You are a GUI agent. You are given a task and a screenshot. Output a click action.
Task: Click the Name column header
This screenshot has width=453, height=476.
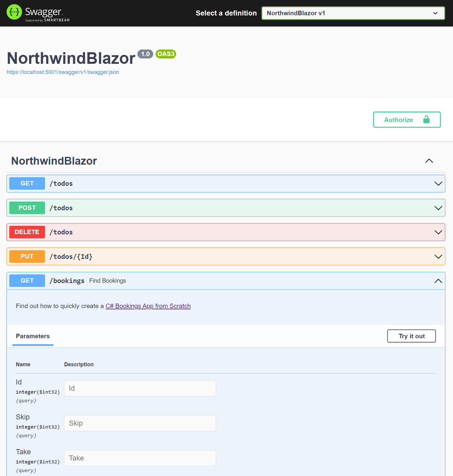point(23,364)
